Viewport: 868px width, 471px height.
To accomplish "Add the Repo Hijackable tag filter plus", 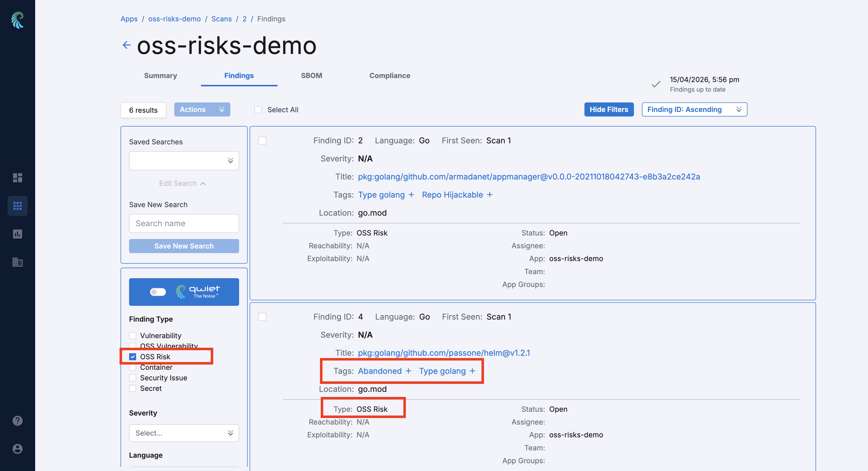I will click(x=490, y=195).
